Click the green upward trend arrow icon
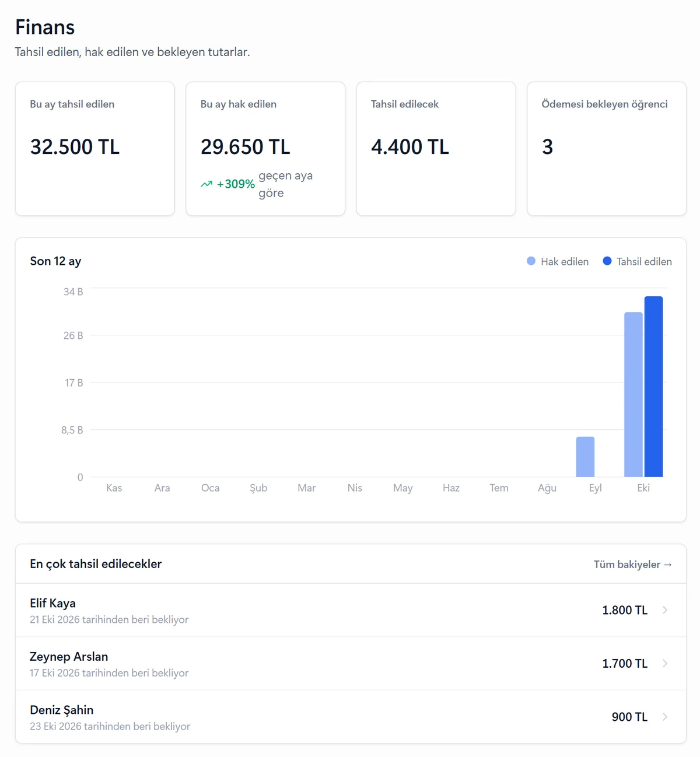The image size is (700, 757). (x=206, y=184)
